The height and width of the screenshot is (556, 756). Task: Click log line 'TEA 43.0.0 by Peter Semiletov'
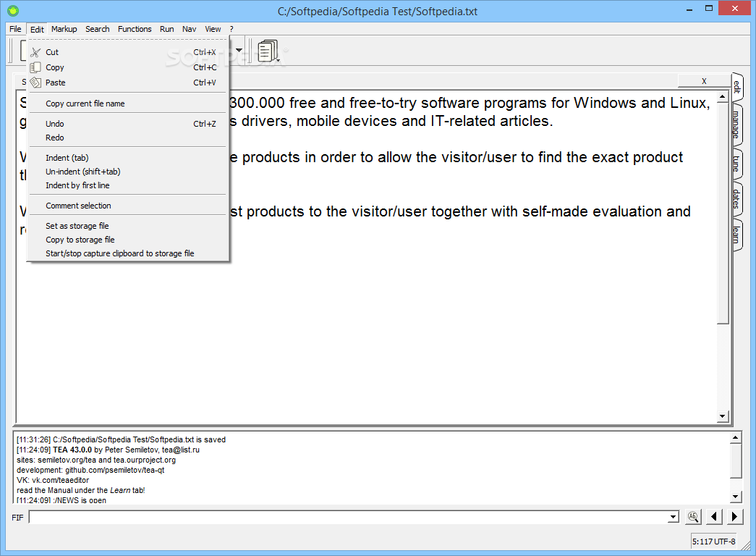[108, 450]
